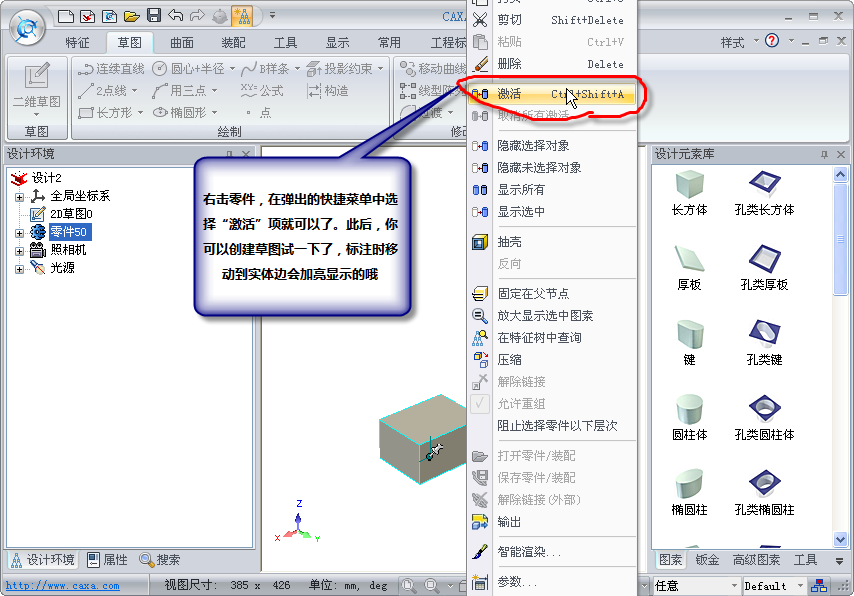Select the B样条 spline tool
Viewport: 854px width, 596px height.
(x=265, y=69)
